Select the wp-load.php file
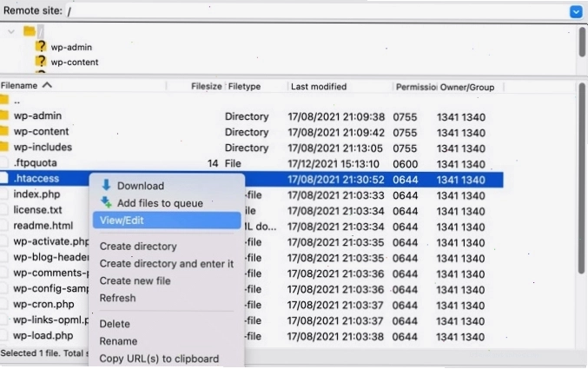Viewport: 588px width, 369px height. point(43,336)
